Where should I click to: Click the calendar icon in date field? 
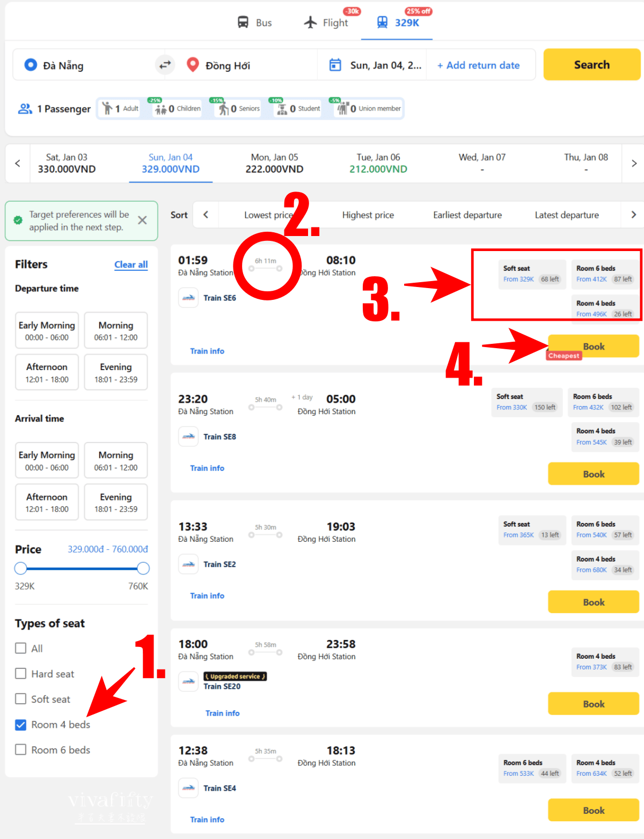[335, 65]
